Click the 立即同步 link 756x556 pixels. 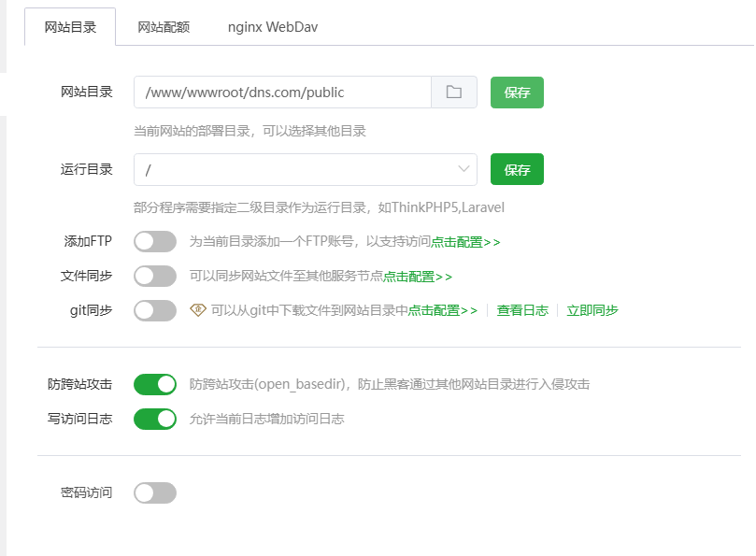point(592,310)
